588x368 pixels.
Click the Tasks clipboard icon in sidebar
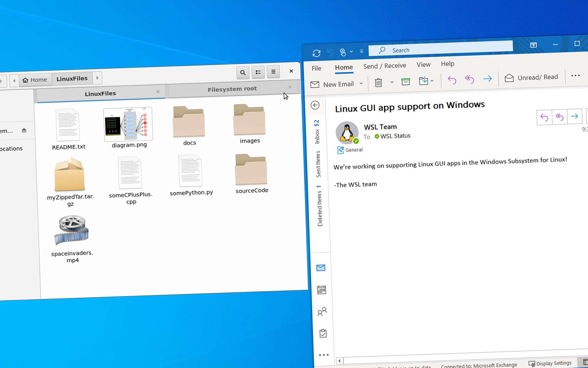coord(322,334)
